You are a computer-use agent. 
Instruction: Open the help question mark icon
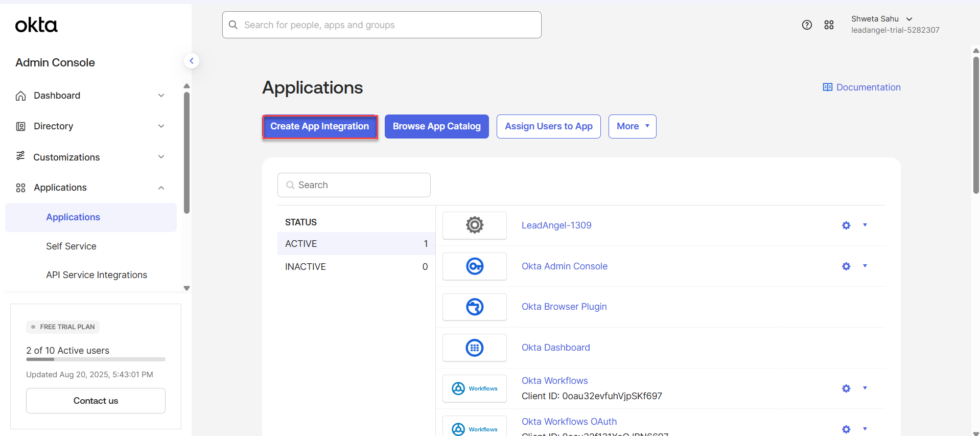(x=807, y=25)
